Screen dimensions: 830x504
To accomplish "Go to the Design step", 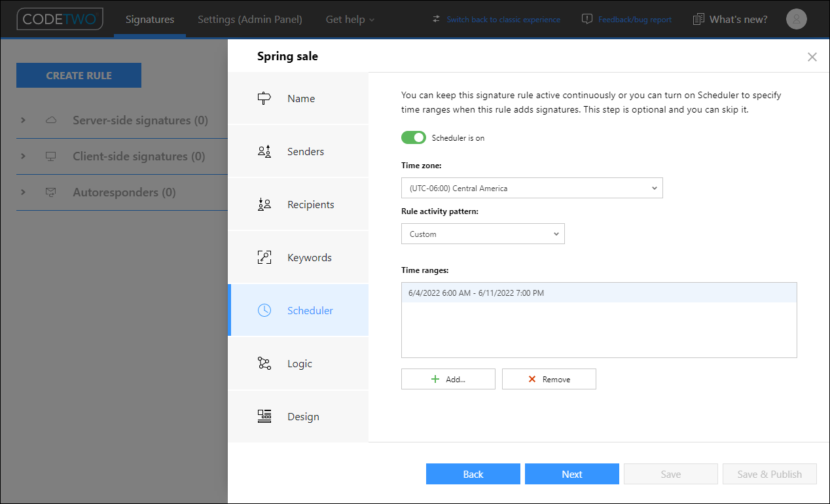I will (298, 417).
